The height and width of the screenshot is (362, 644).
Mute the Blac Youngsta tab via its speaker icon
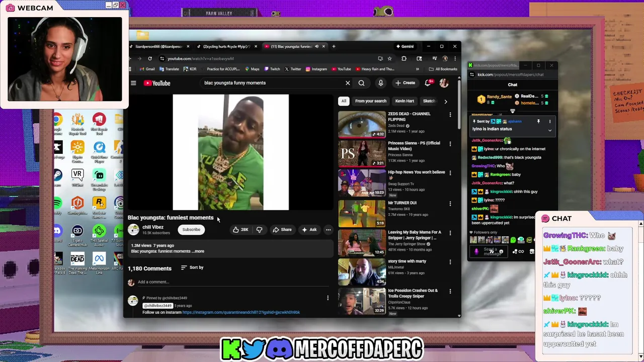coord(316,46)
